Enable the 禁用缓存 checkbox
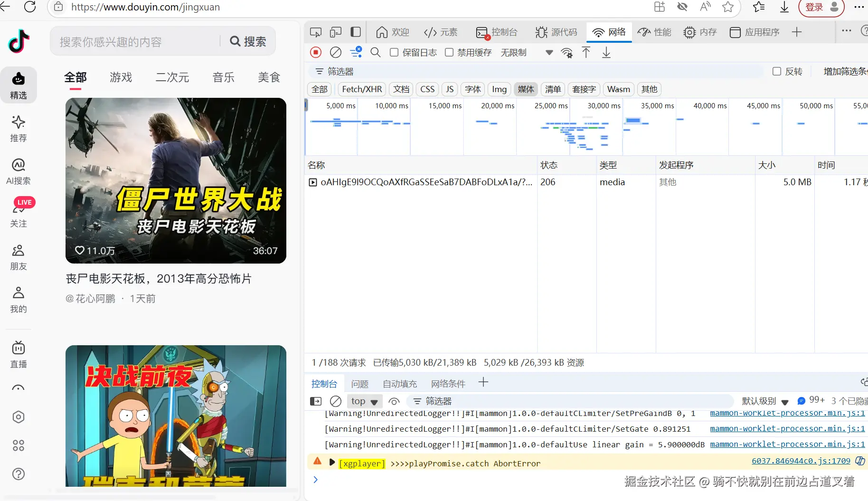 (449, 52)
